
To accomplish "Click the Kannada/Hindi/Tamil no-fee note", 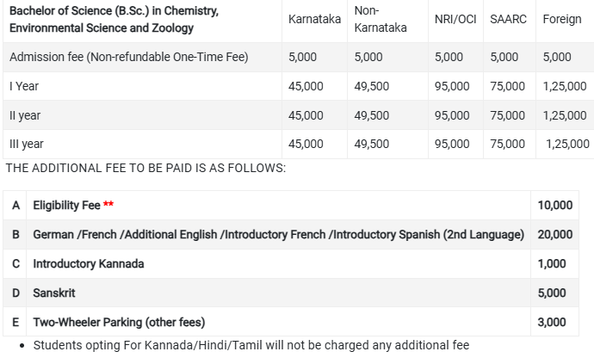I will click(251, 345).
